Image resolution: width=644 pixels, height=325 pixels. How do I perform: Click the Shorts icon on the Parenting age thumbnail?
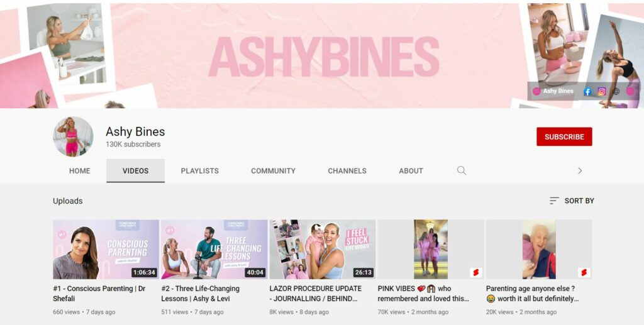pos(584,272)
